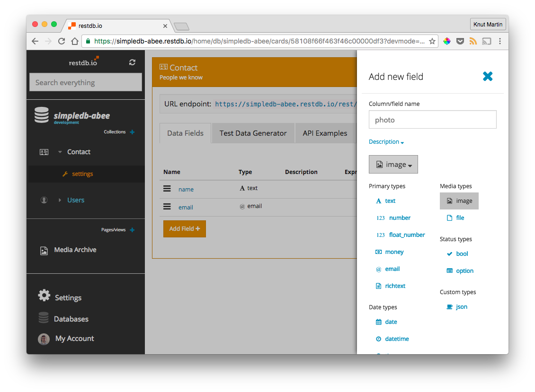Click the Add Field button
The height and width of the screenshot is (392, 535).
185,229
